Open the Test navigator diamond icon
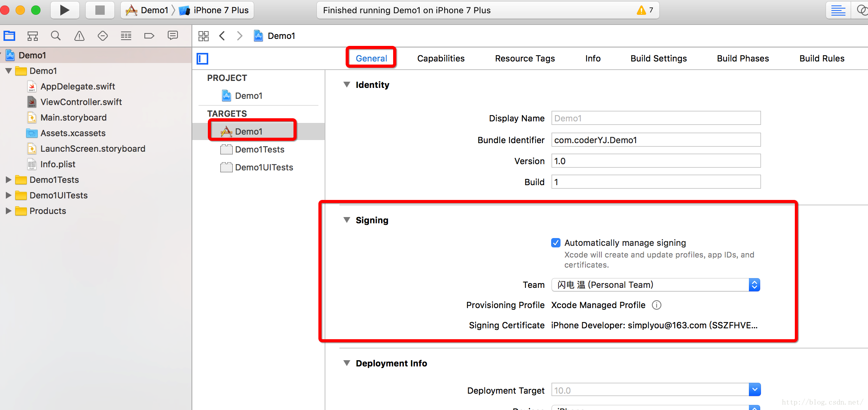 tap(103, 36)
